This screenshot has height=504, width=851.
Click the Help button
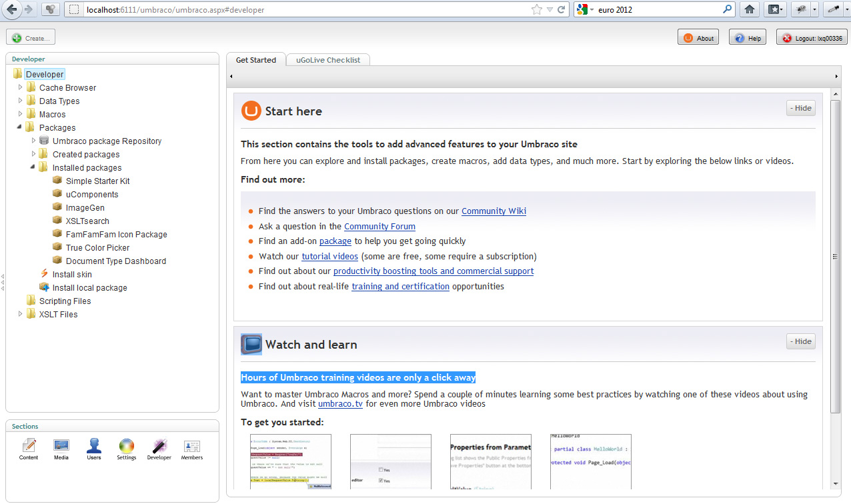(748, 38)
